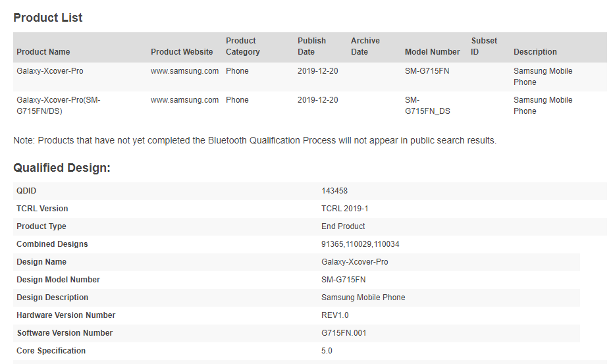The image size is (613, 364).
Task: Select the Galaxy-Xcover-Pro product name cell
Action: 50,71
